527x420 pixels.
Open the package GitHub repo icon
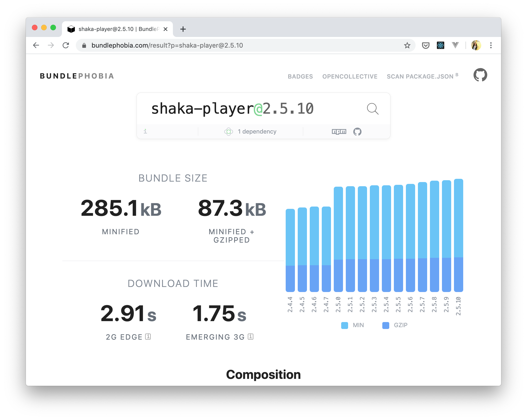pos(357,131)
